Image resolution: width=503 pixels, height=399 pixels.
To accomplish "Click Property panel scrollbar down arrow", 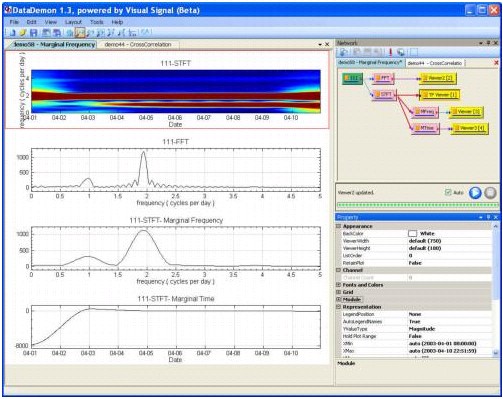I will 496,353.
